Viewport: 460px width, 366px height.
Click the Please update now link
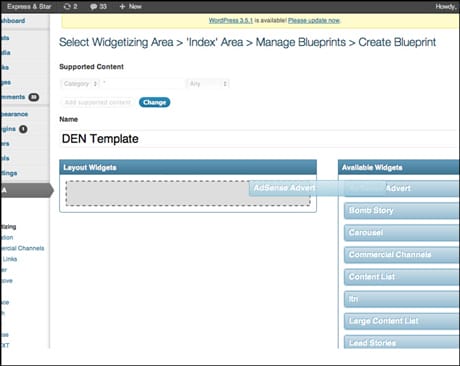314,20
